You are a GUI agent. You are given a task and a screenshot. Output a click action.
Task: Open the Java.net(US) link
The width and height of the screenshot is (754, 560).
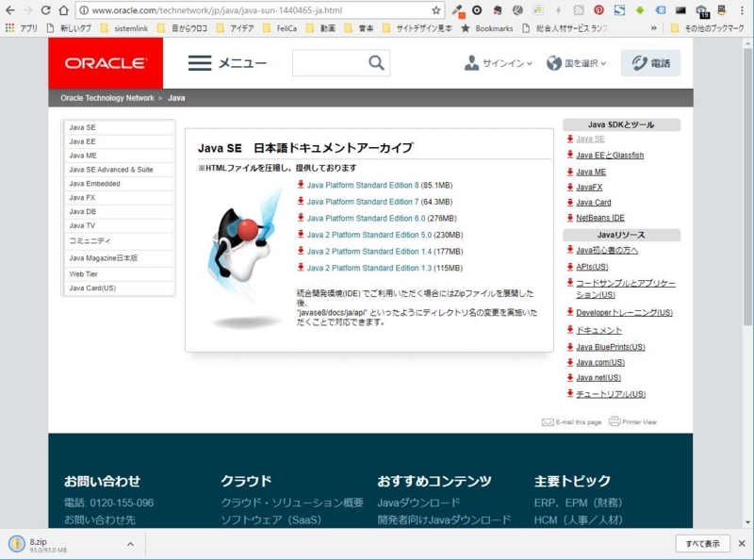click(x=598, y=378)
